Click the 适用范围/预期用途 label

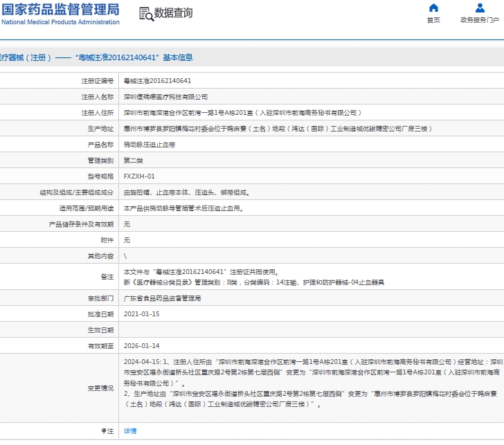86,208
